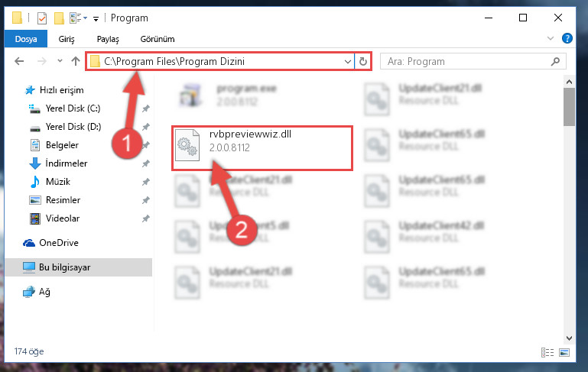Select OneDrive in navigation pane
Viewport: 588px width, 372px height.
pos(59,243)
